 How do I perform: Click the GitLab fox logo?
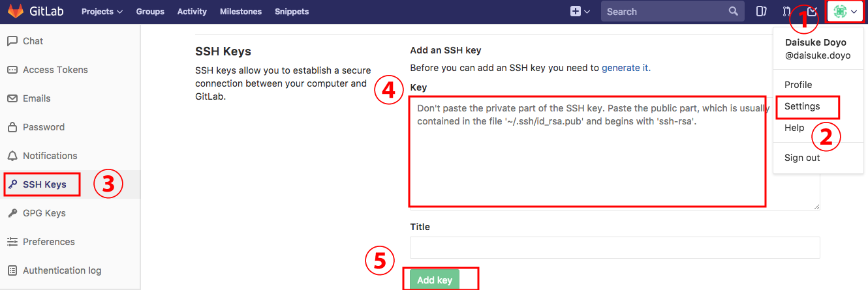click(x=15, y=11)
